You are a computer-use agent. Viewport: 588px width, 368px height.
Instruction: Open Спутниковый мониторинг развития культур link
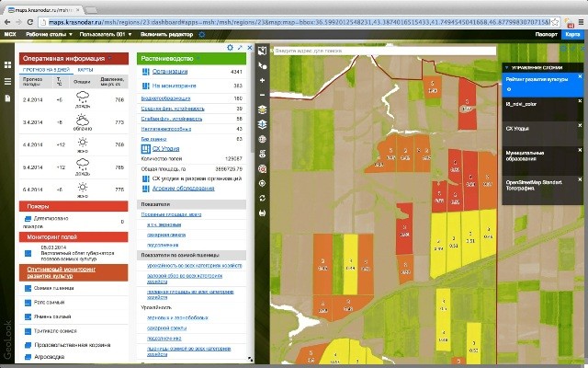pyautogui.click(x=62, y=272)
